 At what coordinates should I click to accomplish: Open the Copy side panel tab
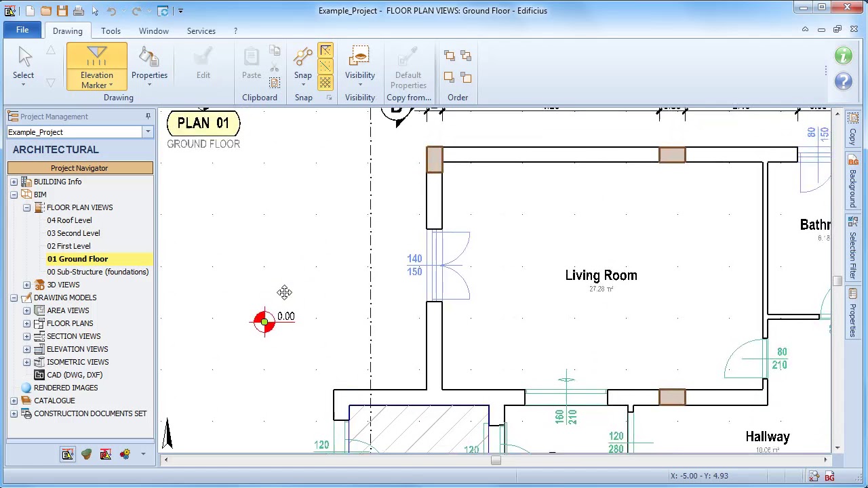coord(853,130)
